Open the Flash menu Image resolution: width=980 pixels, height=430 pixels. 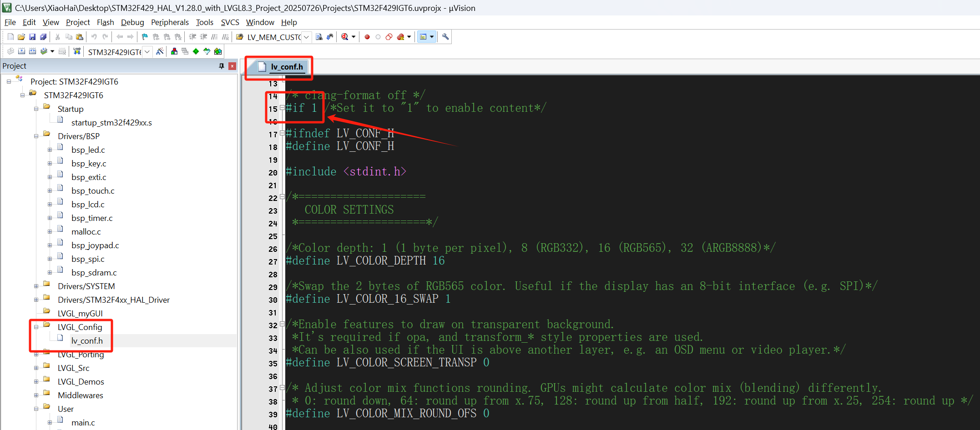pos(105,22)
